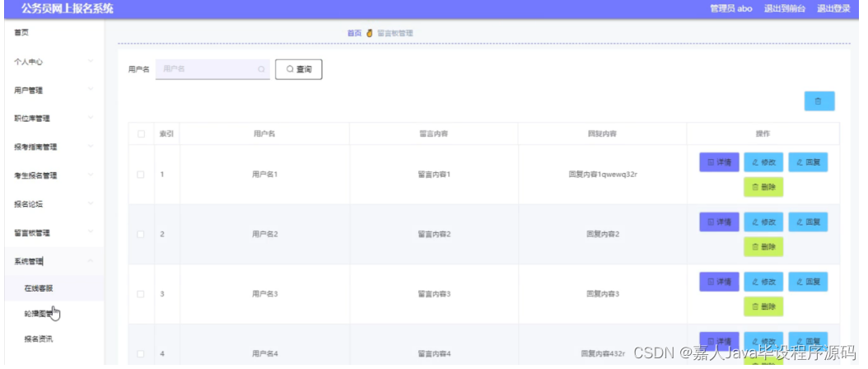The width and height of the screenshot is (868, 369).
Task: Select the header select-all checkbox
Action: pyautogui.click(x=141, y=134)
